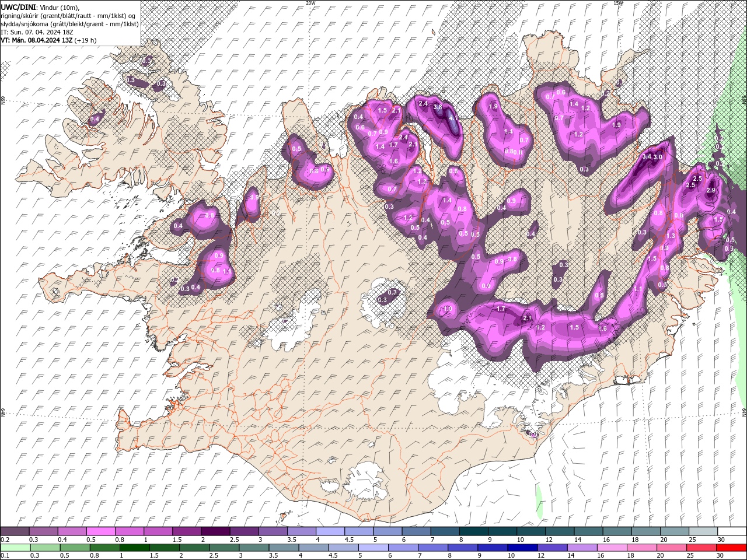
Task: Select the 3.8 snowfall value on the map
Action: pos(438,107)
